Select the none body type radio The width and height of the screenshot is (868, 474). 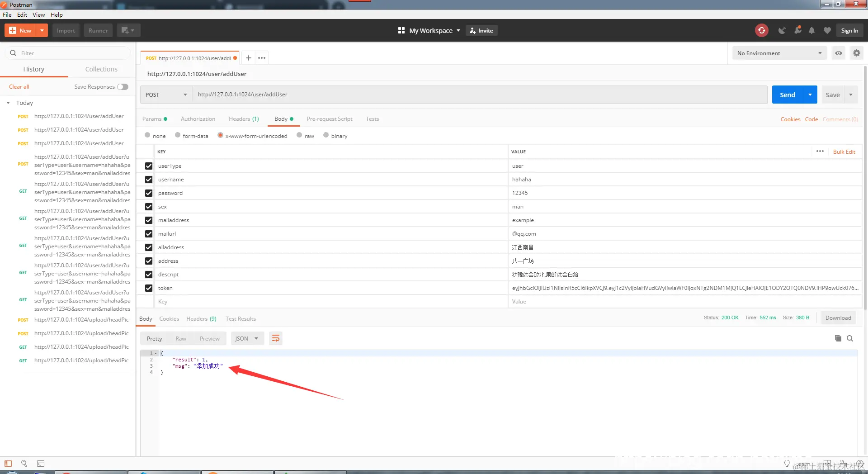pyautogui.click(x=147, y=135)
